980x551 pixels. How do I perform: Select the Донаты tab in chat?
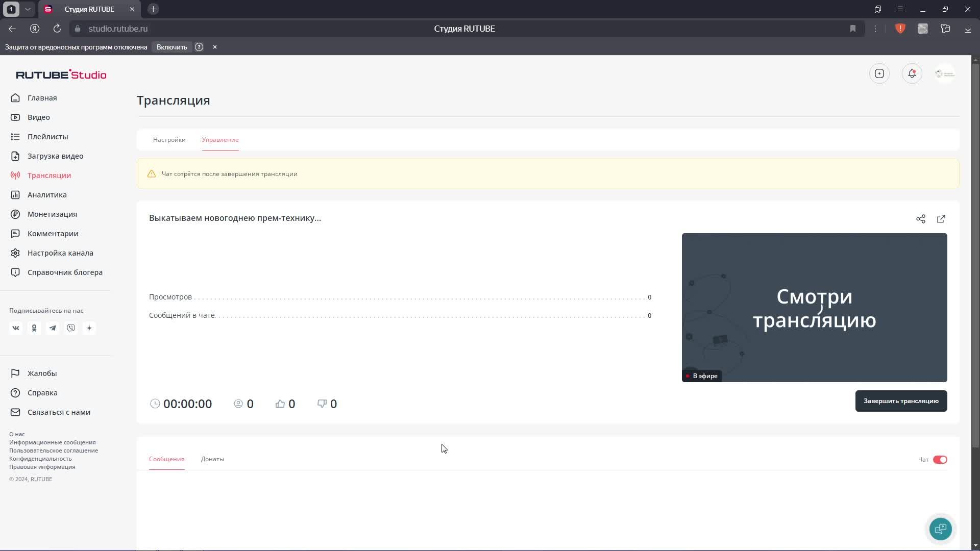pyautogui.click(x=213, y=459)
